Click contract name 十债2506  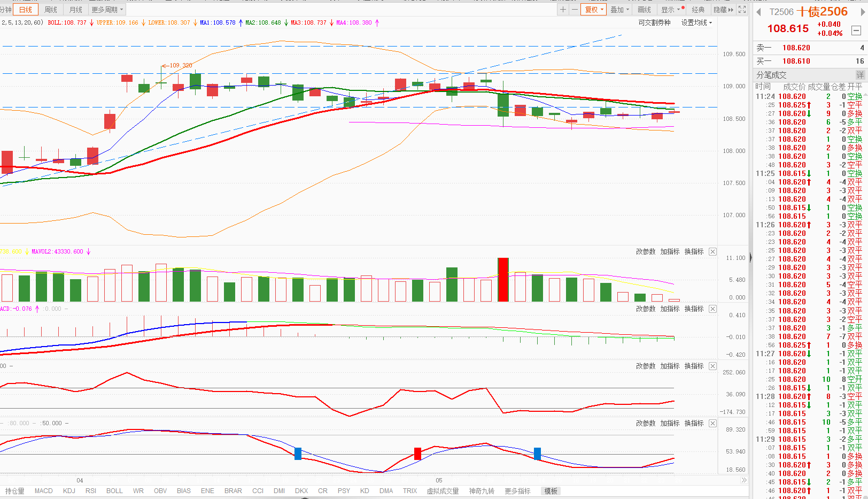click(822, 11)
